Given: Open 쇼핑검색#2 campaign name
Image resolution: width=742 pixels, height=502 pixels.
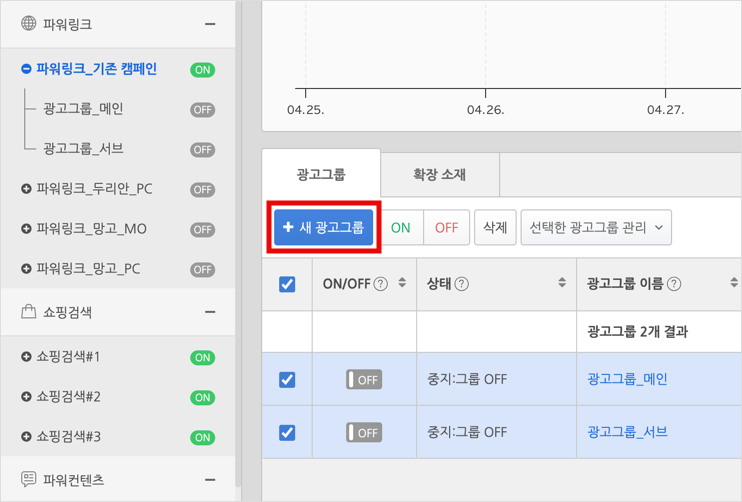Looking at the screenshot, I should pyautogui.click(x=69, y=396).
